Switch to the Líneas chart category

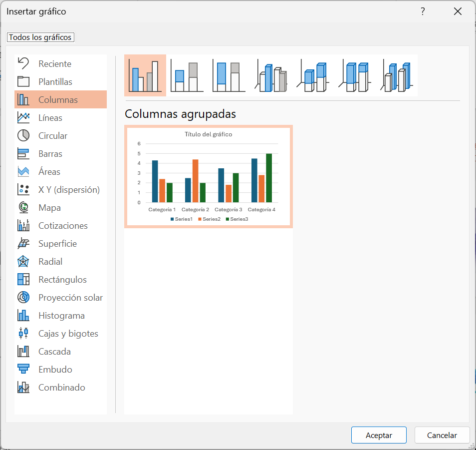50,118
